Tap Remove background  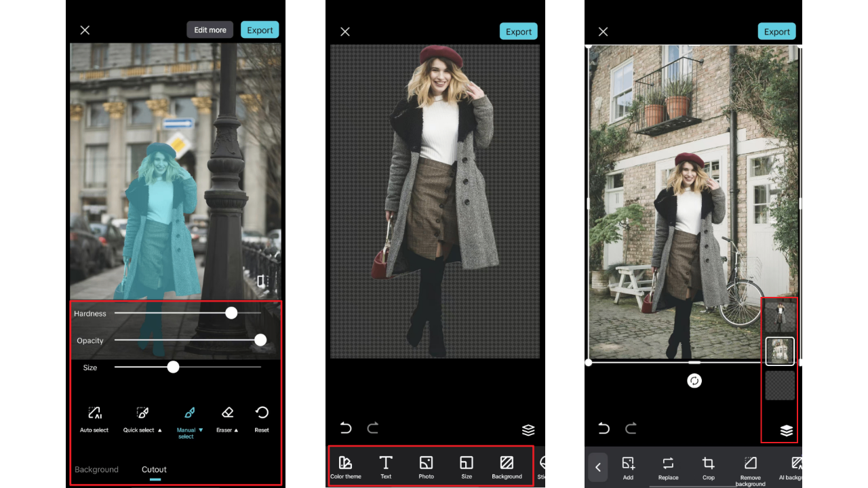click(750, 470)
